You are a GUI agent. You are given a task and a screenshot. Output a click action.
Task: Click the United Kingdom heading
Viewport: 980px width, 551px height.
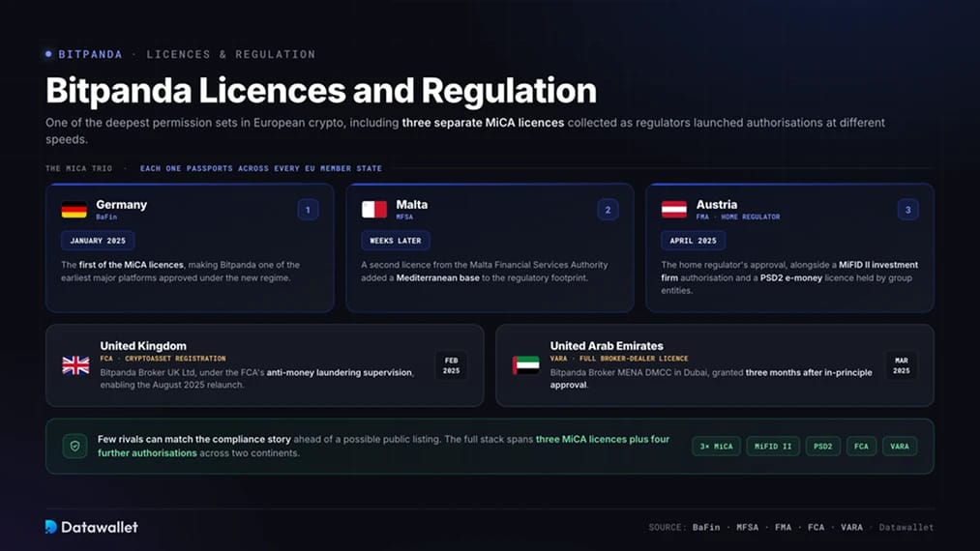[143, 346]
